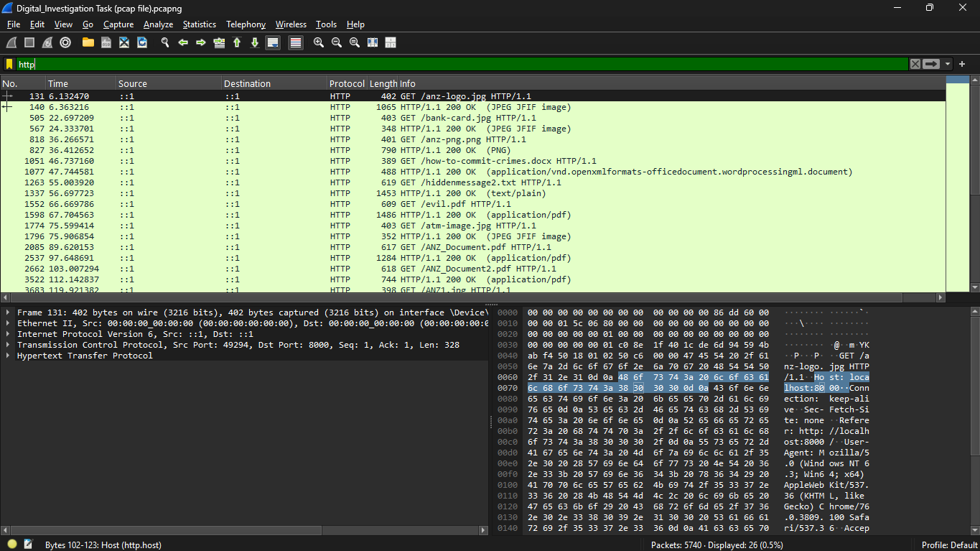This screenshot has height=551, width=980.
Task: Toggle auto-scroll during live capture
Action: (x=273, y=43)
